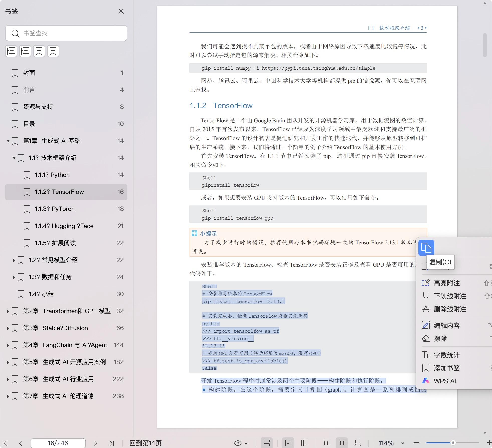
Task: Expand 第5章 生成式 AI 开源应用案例
Action: (8, 362)
